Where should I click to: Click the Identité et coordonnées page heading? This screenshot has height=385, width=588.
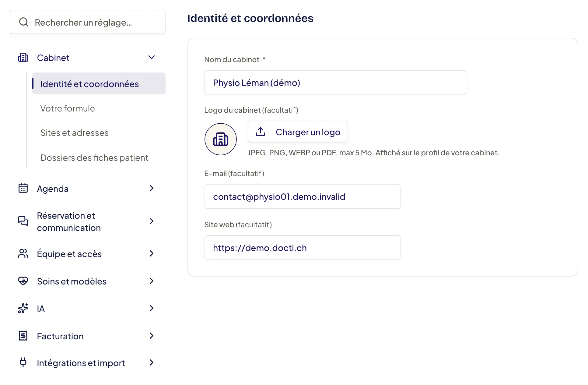pyautogui.click(x=250, y=18)
